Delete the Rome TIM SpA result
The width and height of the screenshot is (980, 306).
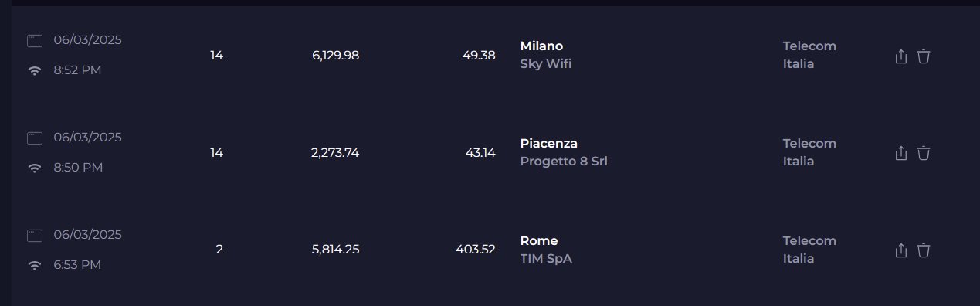(924, 250)
